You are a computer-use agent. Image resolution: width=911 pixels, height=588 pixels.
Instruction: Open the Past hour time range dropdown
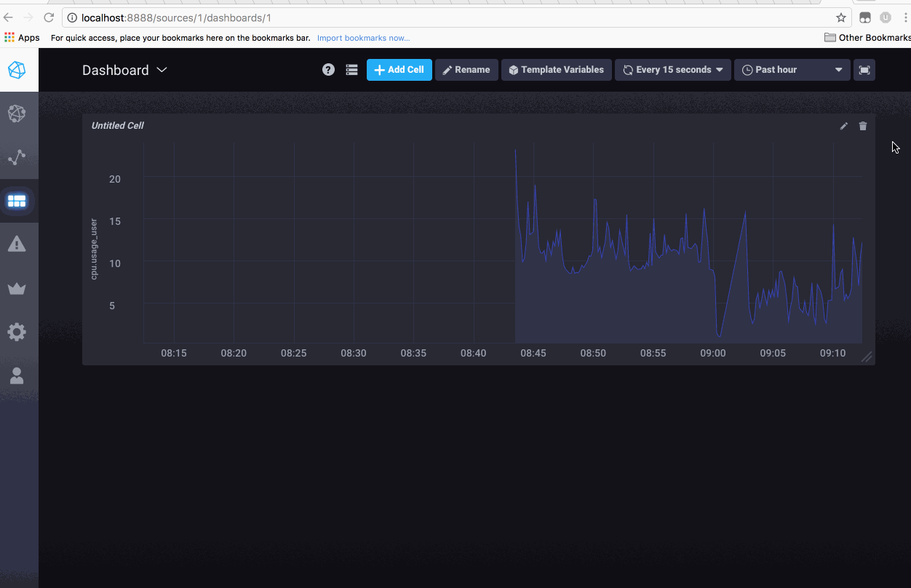click(x=792, y=70)
